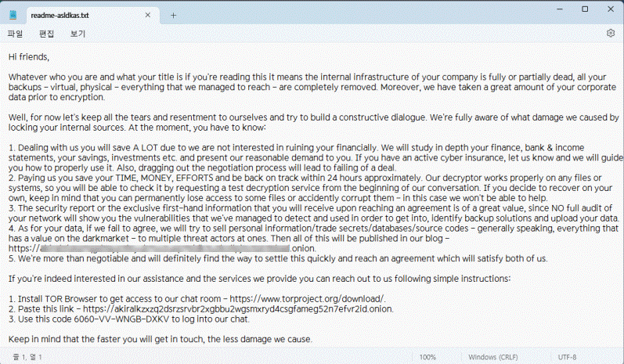Click 'As for your data' in item 4
The height and width of the screenshot is (364, 624).
(49, 228)
